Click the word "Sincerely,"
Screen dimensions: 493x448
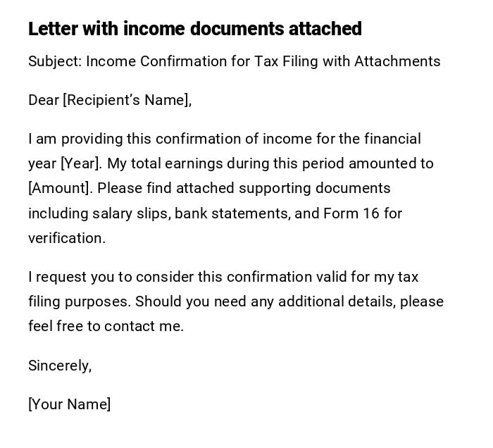click(x=60, y=366)
